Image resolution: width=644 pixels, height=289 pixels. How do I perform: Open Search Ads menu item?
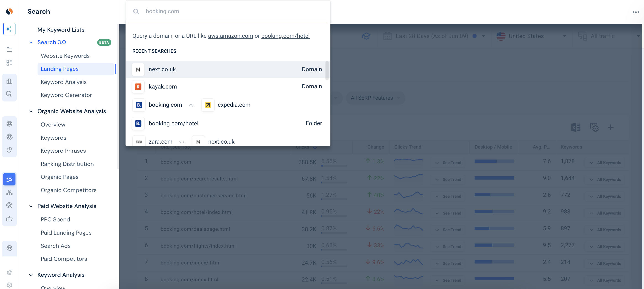56,246
